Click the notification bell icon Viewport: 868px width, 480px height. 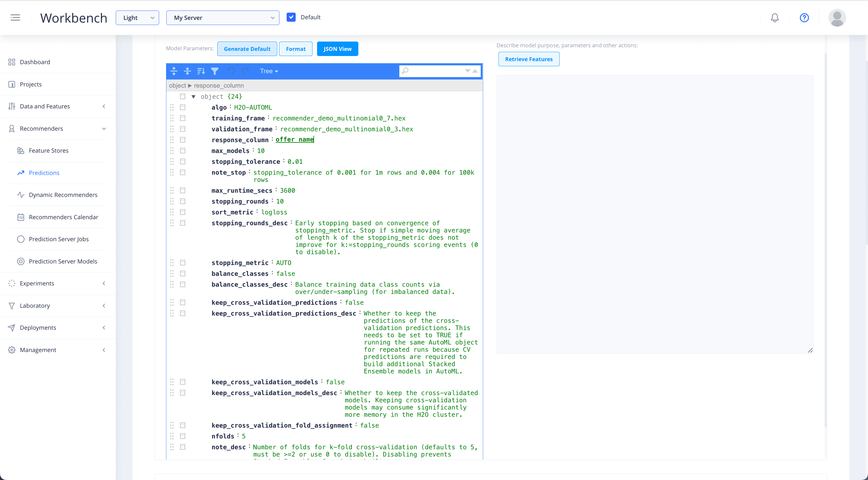(775, 18)
